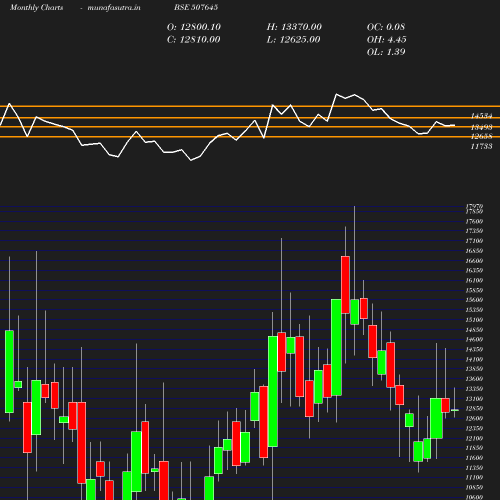This screenshot has width=500, height=500.
Task: Click the 12850 price axis label
Action: tap(474, 408)
